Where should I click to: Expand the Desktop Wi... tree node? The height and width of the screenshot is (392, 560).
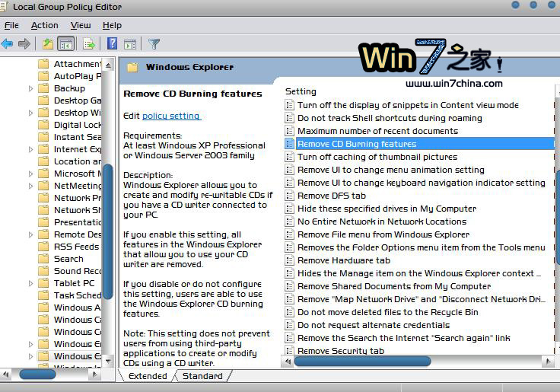(30, 113)
